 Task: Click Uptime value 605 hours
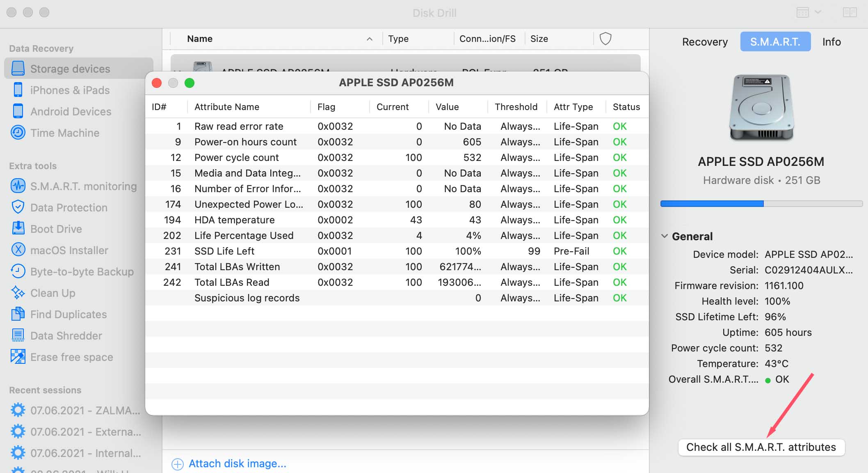pyautogui.click(x=788, y=332)
